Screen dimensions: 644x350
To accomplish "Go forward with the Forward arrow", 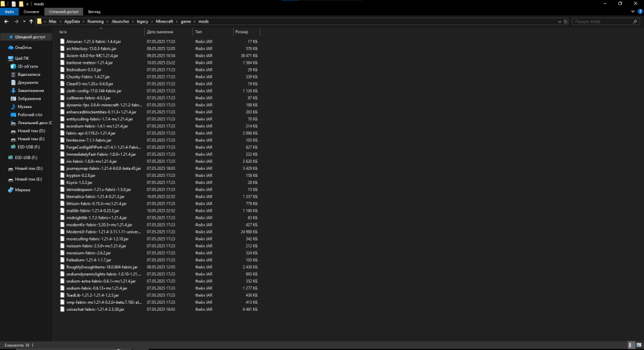I will (16, 21).
